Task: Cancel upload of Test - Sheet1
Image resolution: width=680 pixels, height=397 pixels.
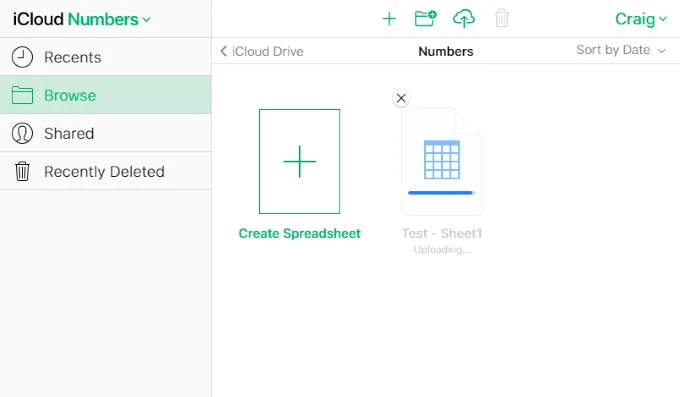Action: click(401, 98)
